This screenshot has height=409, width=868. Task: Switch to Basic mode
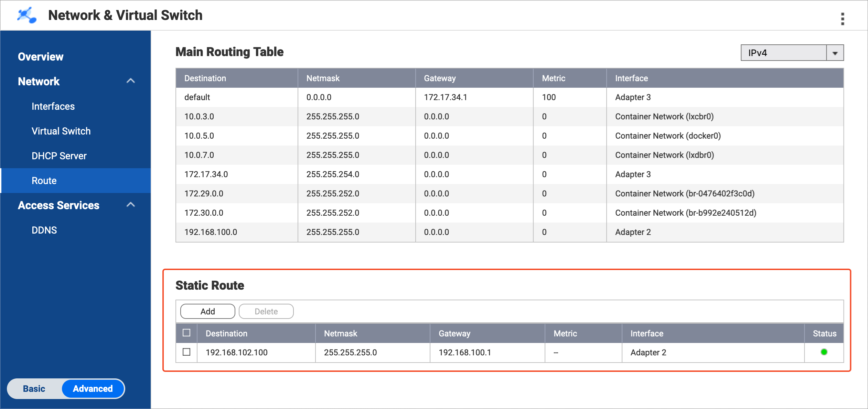pos(34,388)
